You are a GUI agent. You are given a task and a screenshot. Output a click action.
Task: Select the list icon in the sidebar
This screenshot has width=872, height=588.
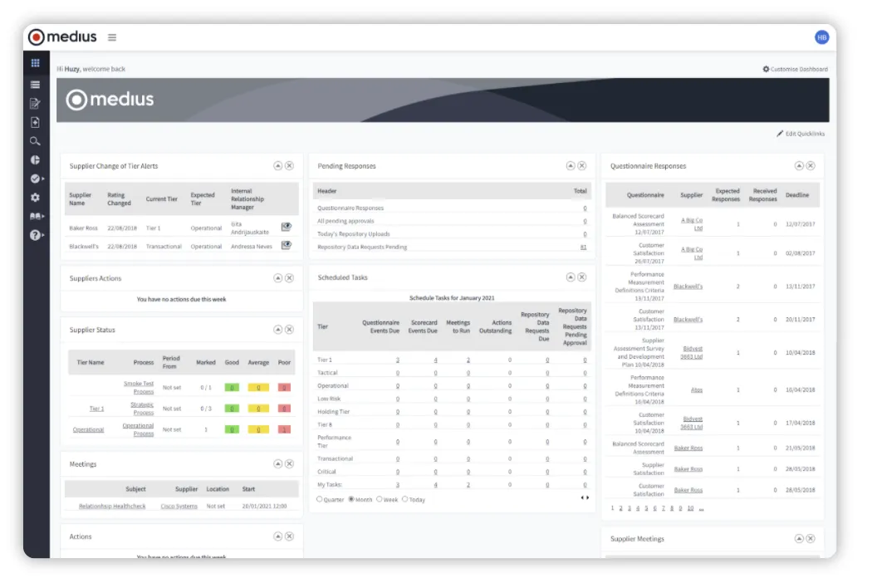pyautogui.click(x=36, y=85)
